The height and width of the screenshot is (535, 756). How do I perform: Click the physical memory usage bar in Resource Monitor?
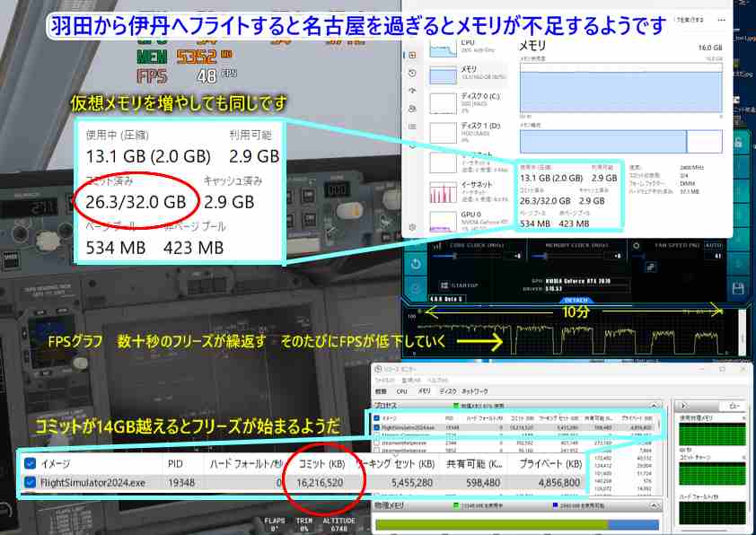click(517, 524)
